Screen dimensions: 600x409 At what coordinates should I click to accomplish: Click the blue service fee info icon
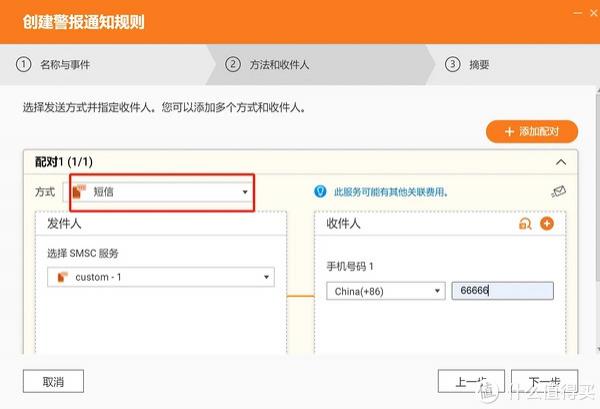[x=320, y=191]
